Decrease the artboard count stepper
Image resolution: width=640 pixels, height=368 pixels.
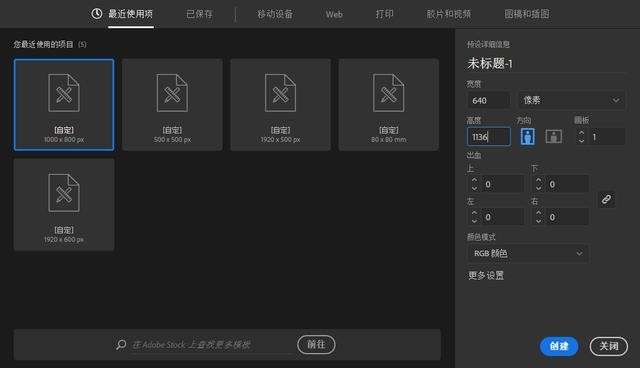581,140
